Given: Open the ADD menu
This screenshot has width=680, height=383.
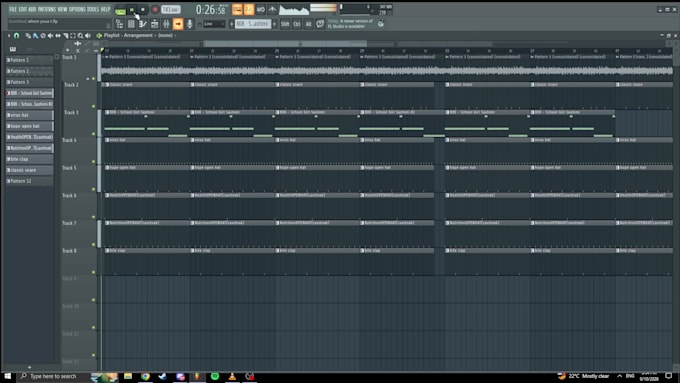Looking at the screenshot, I should (32, 9).
